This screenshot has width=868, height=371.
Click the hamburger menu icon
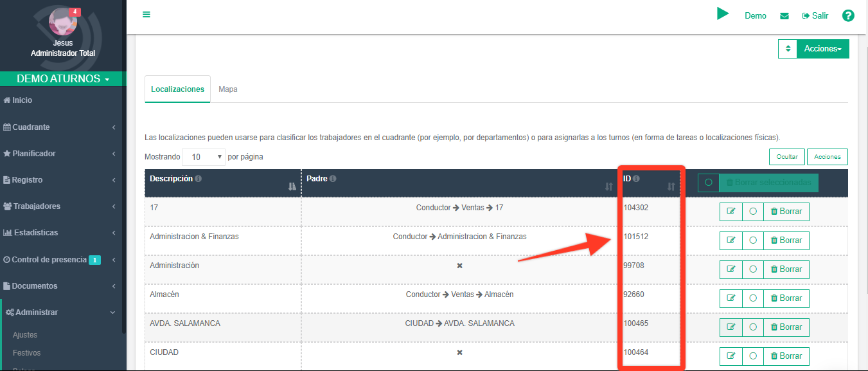pyautogui.click(x=146, y=14)
